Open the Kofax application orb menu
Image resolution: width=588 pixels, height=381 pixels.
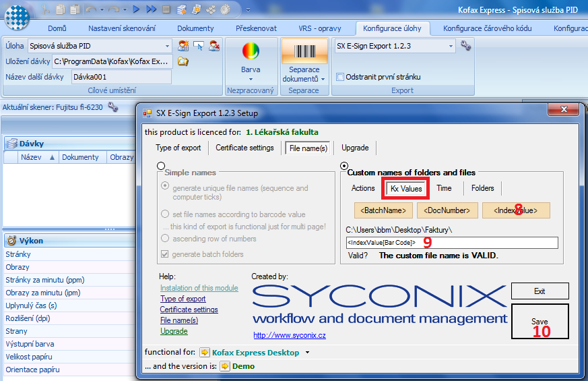tap(16, 18)
